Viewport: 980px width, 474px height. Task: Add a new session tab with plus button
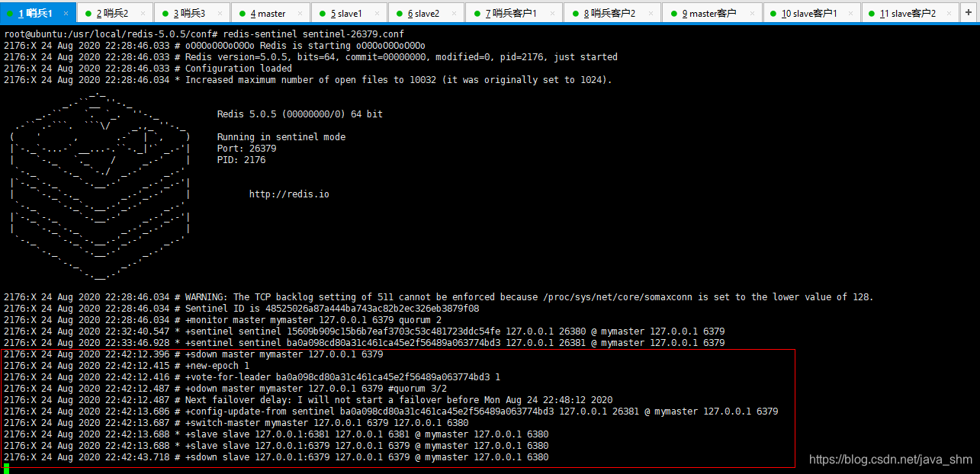click(x=969, y=14)
